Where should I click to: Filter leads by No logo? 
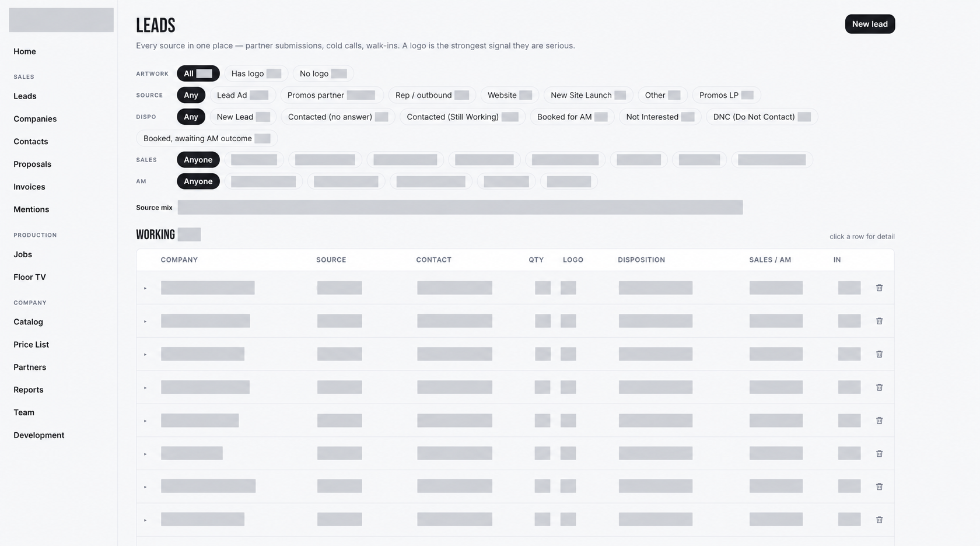(323, 73)
